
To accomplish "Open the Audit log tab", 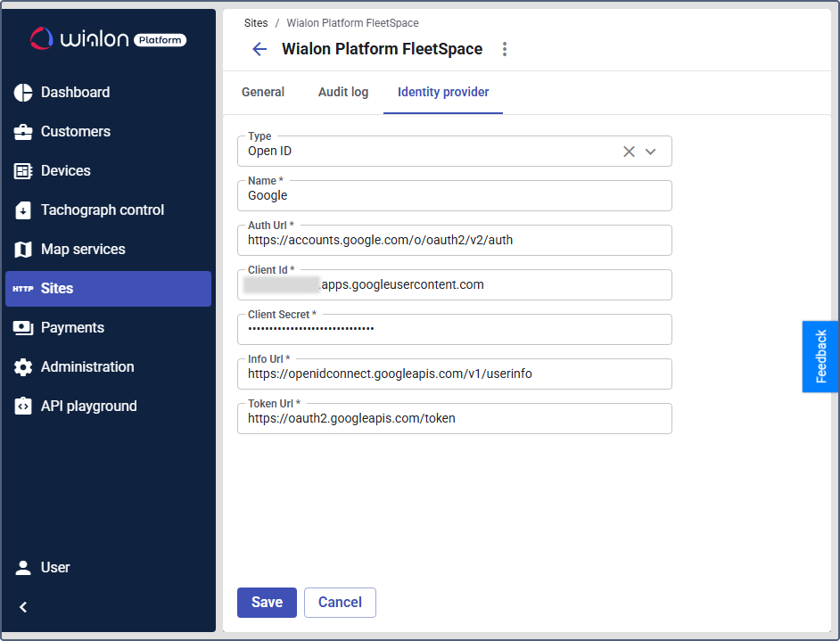I will 343,92.
